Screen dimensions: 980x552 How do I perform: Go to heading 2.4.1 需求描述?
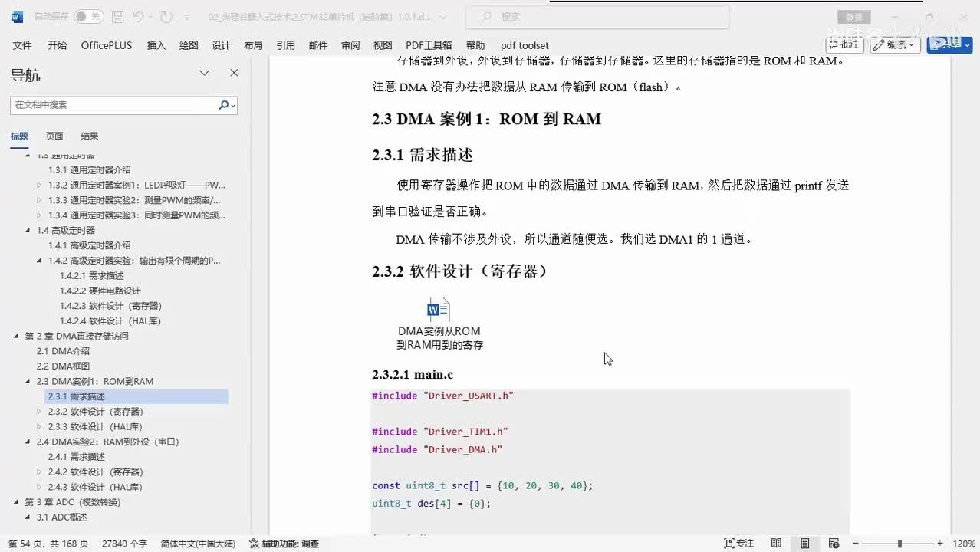coord(77,457)
